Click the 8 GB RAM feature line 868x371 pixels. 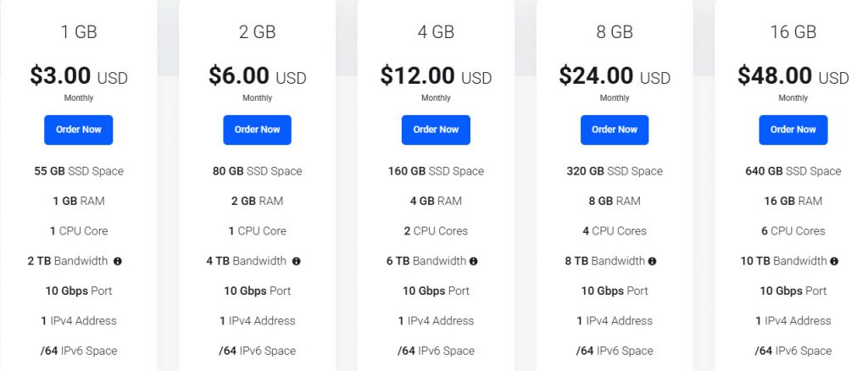(615, 202)
